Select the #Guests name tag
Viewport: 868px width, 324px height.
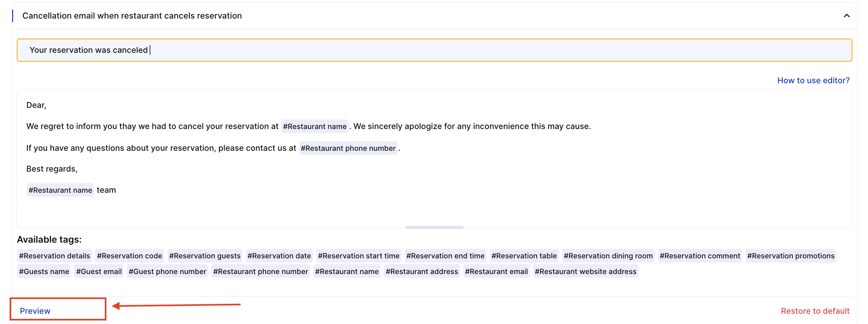[x=44, y=271]
